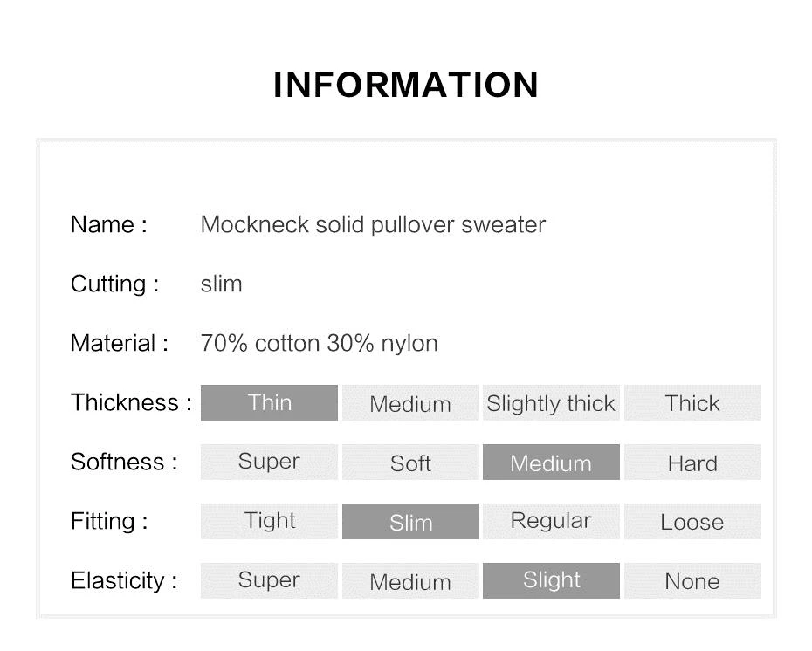This screenshot has width=812, height=651.
Task: Pick the Slightly thick option
Action: tap(552, 402)
